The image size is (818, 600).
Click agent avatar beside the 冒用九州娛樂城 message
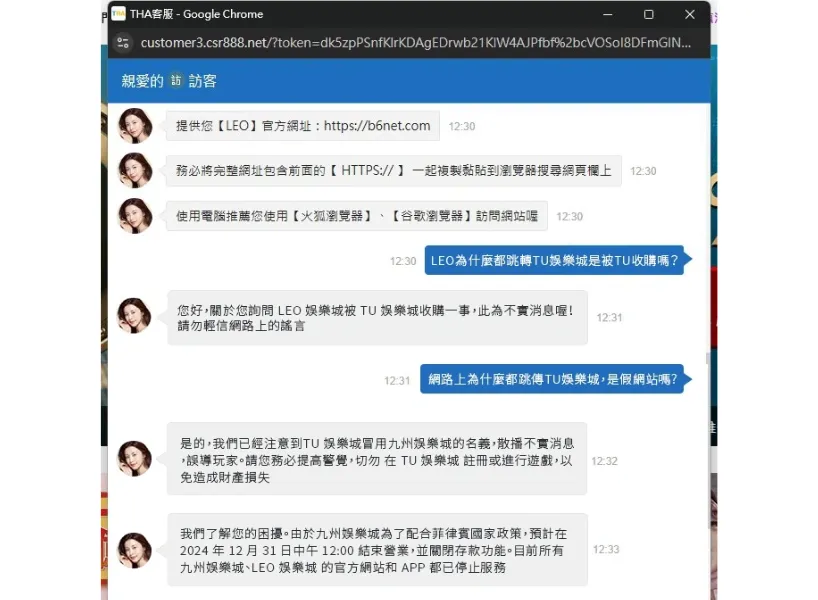coord(134,459)
